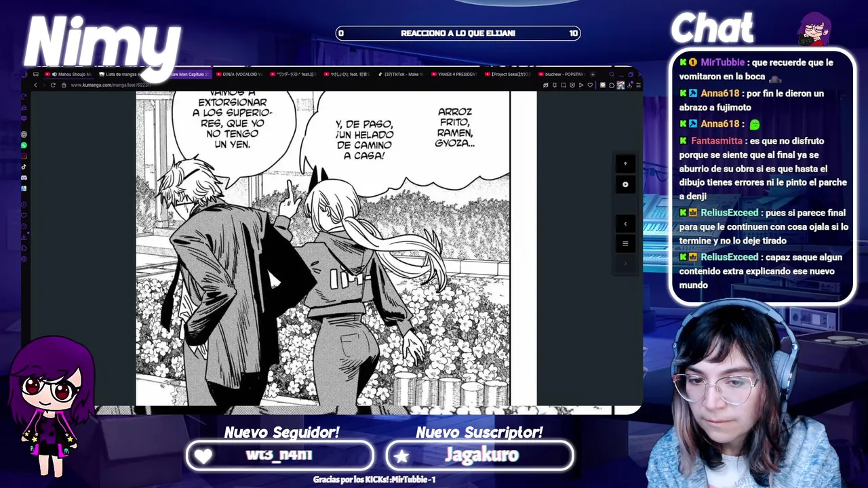Click the browser back arrow

click(35, 85)
